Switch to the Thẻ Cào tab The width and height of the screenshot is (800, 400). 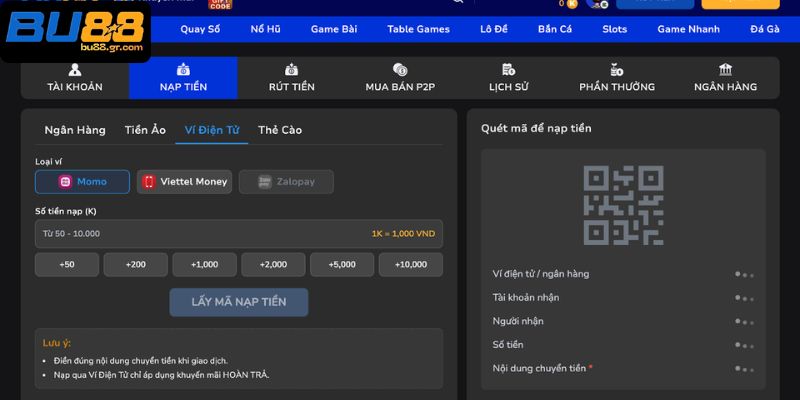280,130
